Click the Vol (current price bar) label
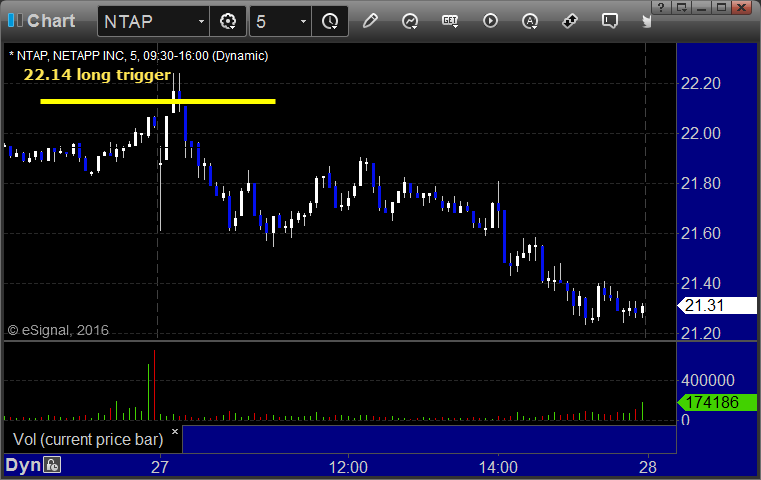761x480 pixels. click(88, 439)
